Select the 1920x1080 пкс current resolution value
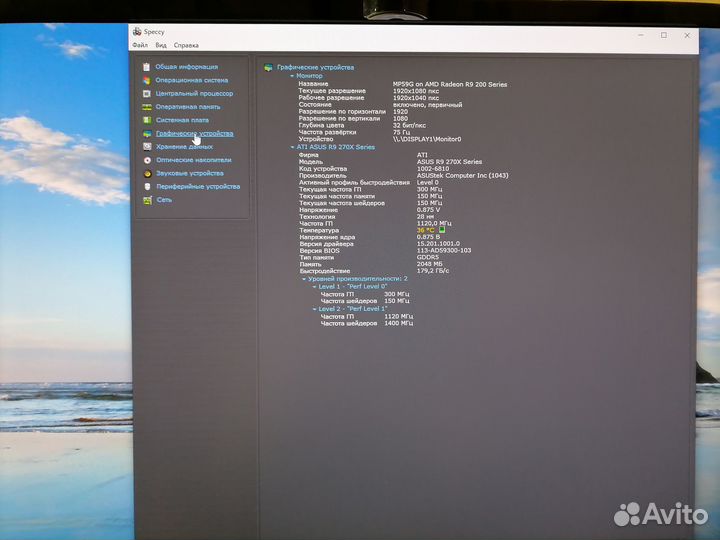Viewport: 720px width, 540px height. (x=416, y=91)
